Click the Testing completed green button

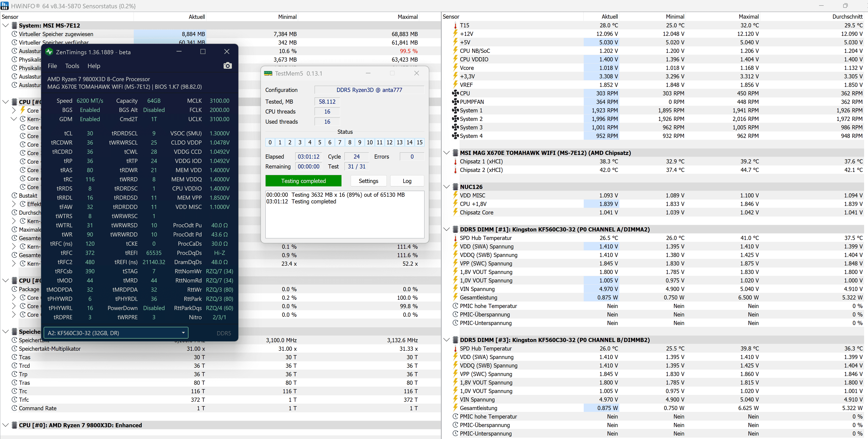(x=303, y=181)
